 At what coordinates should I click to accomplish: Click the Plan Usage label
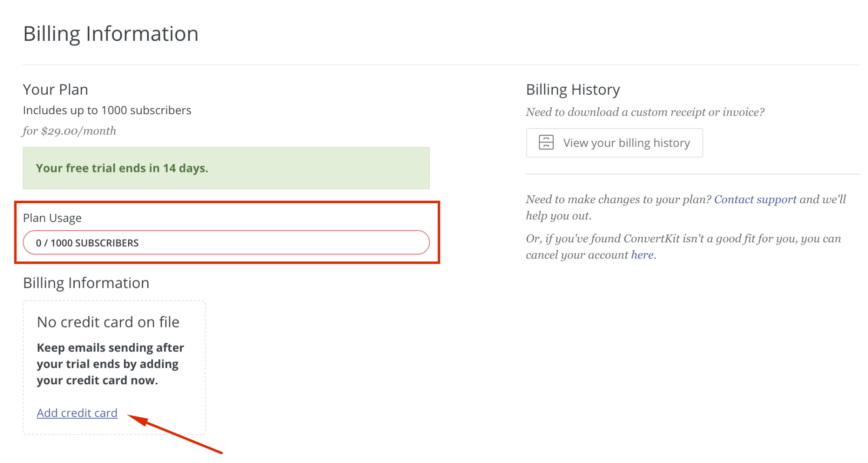pos(52,218)
